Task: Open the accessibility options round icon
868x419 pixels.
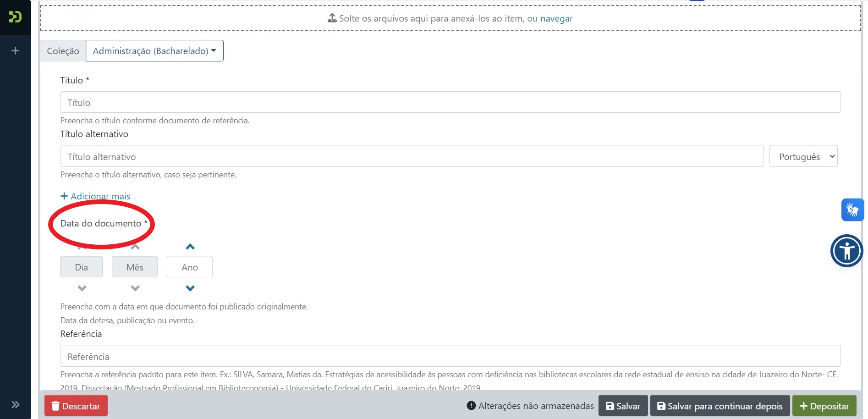Action: [x=846, y=251]
